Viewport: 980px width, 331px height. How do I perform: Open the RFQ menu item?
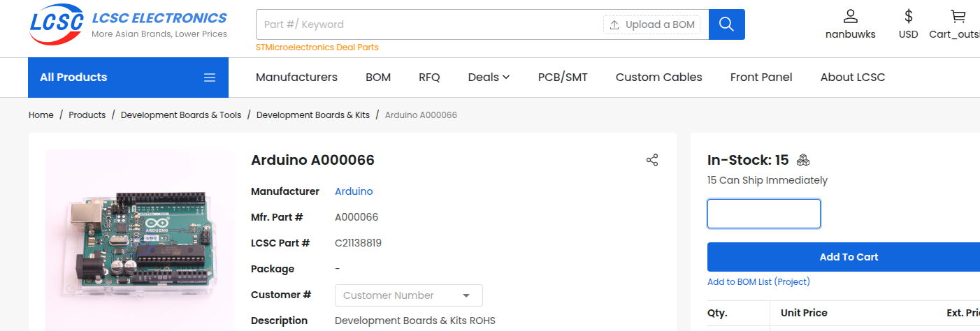(x=429, y=77)
